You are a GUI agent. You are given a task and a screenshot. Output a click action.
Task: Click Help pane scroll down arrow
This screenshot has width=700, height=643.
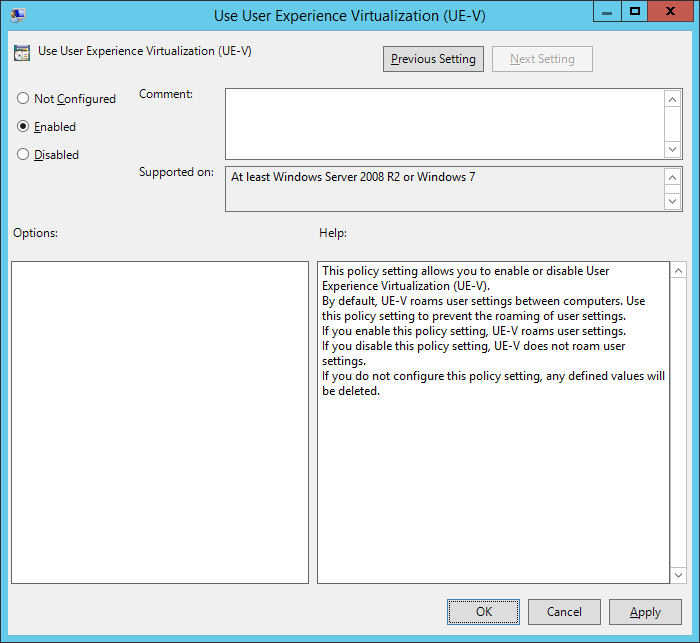point(678,575)
